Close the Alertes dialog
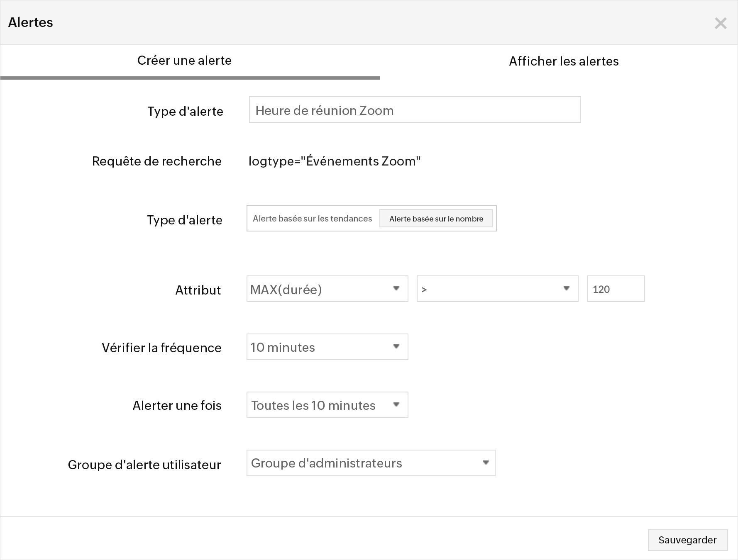738x560 pixels. point(721,23)
